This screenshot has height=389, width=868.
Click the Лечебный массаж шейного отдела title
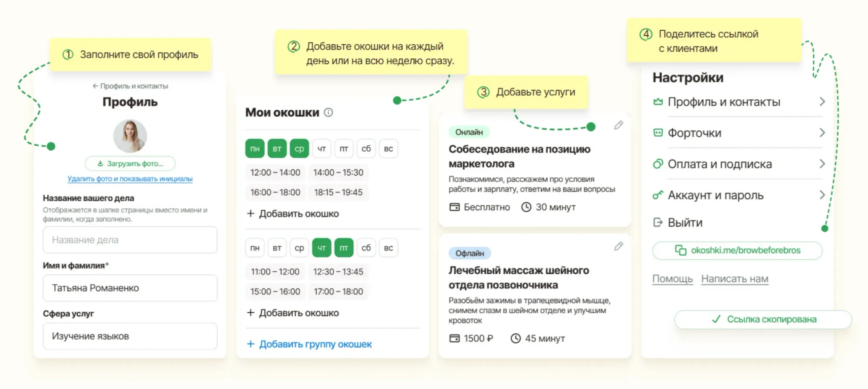coord(519,278)
